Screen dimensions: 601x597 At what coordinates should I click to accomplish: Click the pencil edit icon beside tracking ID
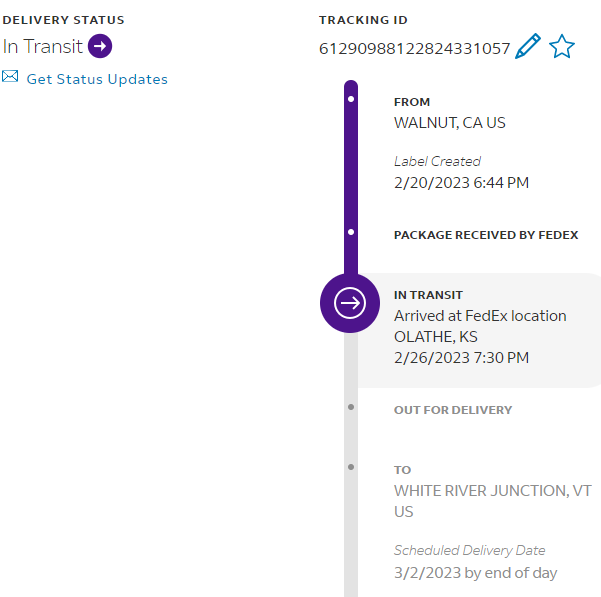(528, 47)
